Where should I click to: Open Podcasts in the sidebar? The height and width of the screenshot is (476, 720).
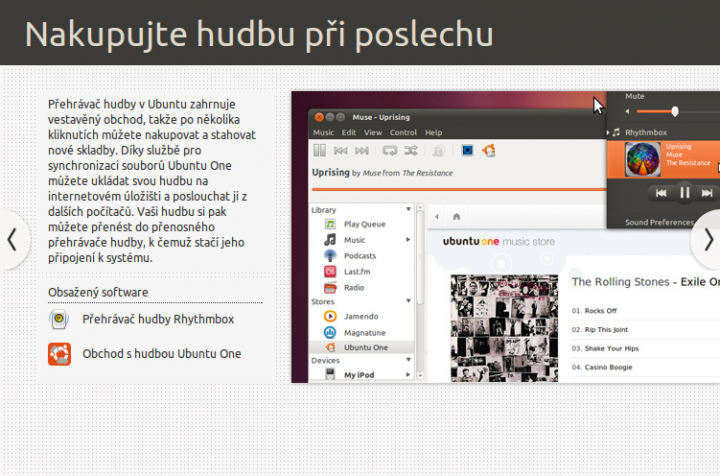[360, 256]
